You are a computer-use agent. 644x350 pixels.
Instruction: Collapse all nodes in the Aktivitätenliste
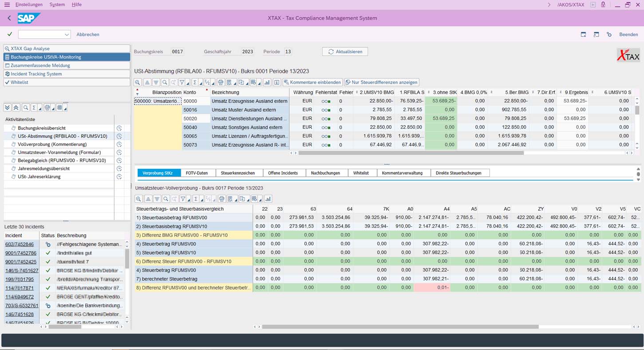(x=16, y=108)
